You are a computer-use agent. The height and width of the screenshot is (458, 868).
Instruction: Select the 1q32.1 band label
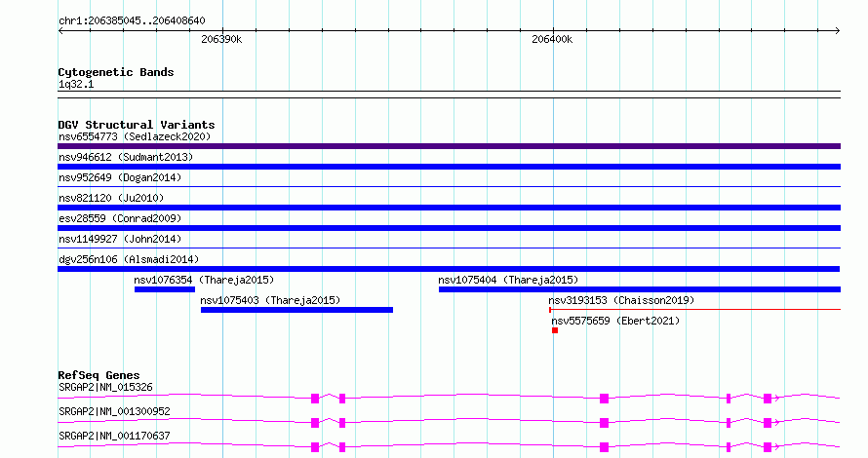click(x=76, y=84)
